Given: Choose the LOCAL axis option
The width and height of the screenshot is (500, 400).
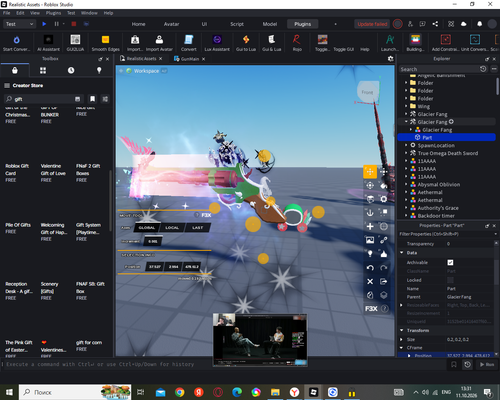Looking at the screenshot, I should 172,228.
